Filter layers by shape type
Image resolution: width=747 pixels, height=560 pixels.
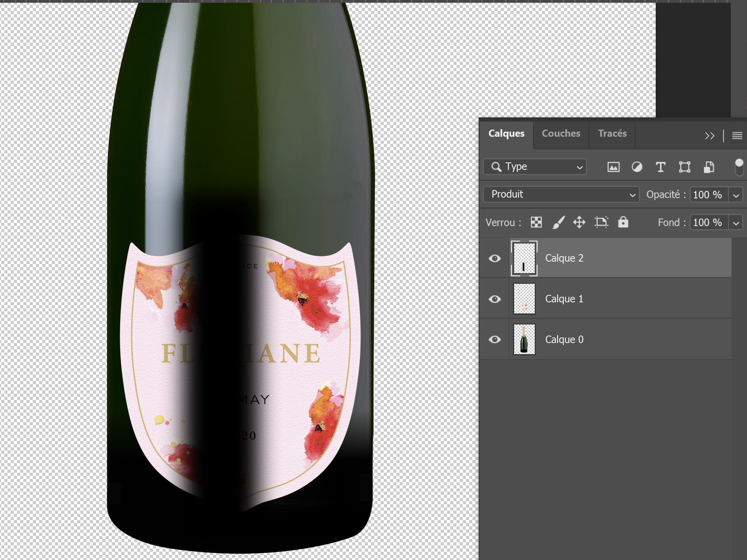[685, 167]
